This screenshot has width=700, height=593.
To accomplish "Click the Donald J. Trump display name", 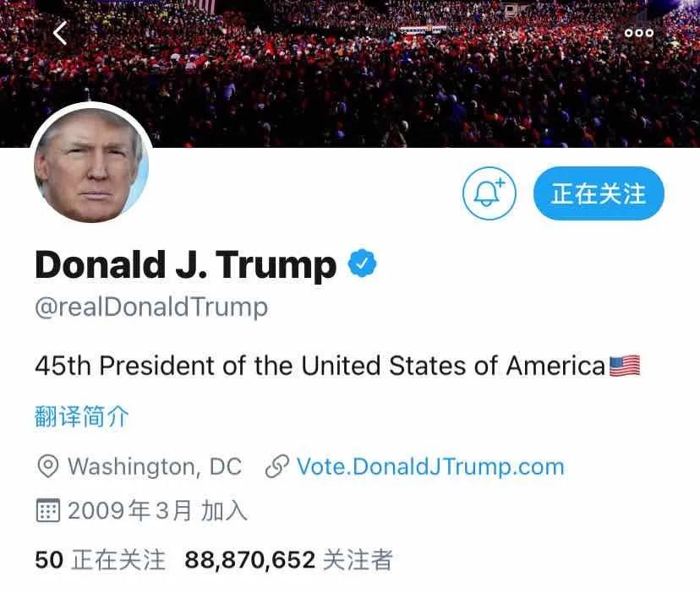I will click(185, 264).
